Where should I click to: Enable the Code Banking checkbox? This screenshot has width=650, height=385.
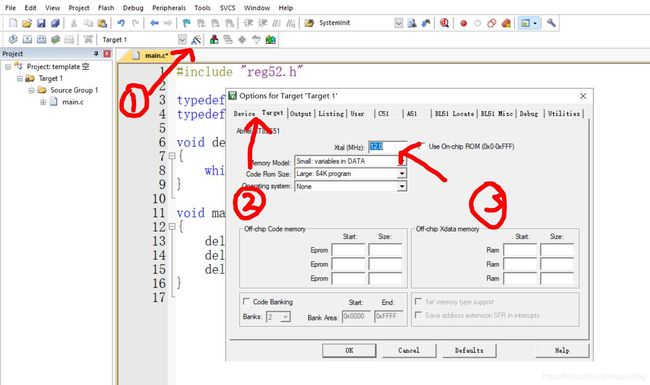click(x=246, y=301)
